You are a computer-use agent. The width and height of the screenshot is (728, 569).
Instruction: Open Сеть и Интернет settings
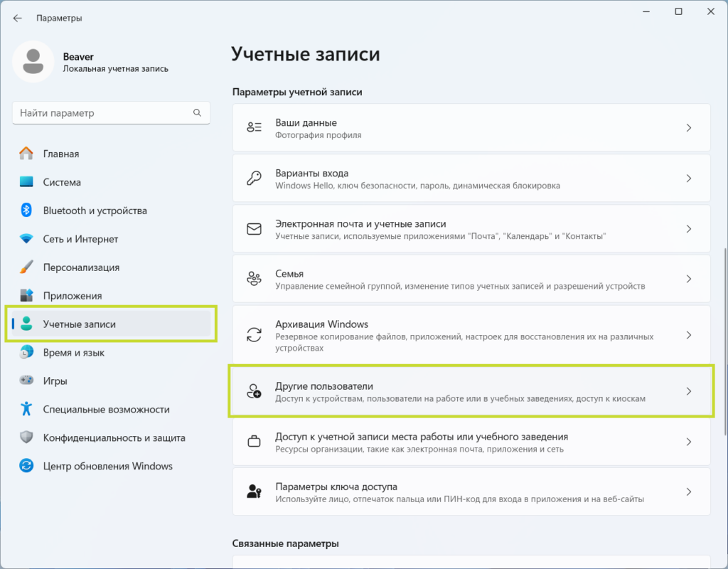coord(112,239)
